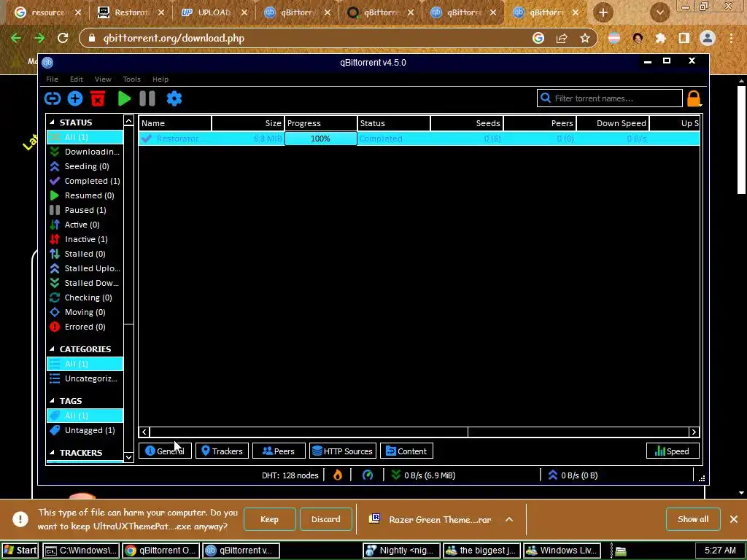Screen dimensions: 747x560
Task: Keep the UltraUXThemePatcher exe download
Action: (269, 519)
